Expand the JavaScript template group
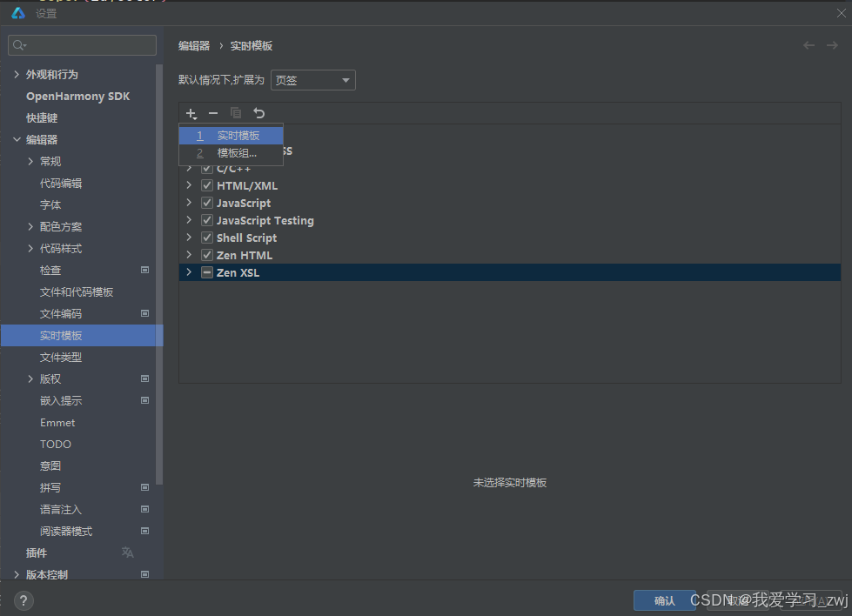 click(189, 203)
